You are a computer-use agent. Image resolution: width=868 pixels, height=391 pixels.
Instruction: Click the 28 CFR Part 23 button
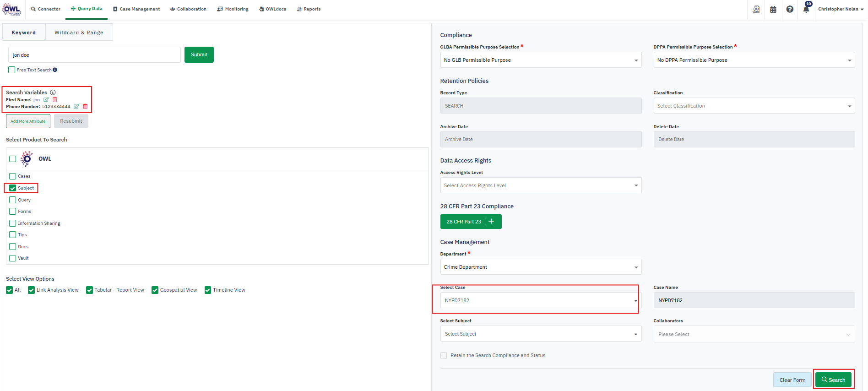click(x=463, y=222)
